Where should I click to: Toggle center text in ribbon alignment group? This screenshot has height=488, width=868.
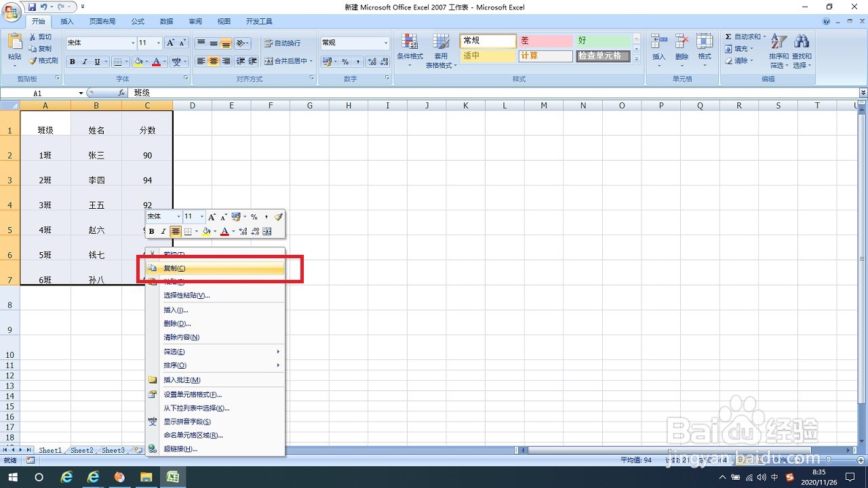[x=214, y=61]
